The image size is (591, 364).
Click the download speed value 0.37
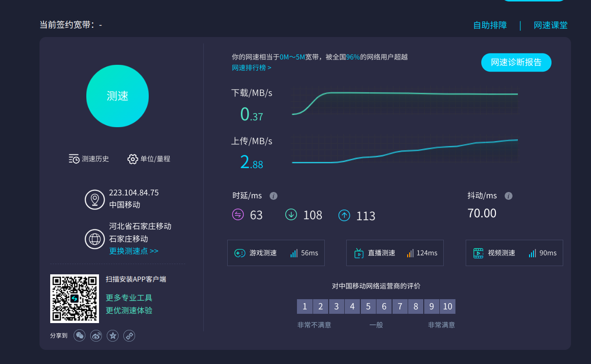point(252,114)
